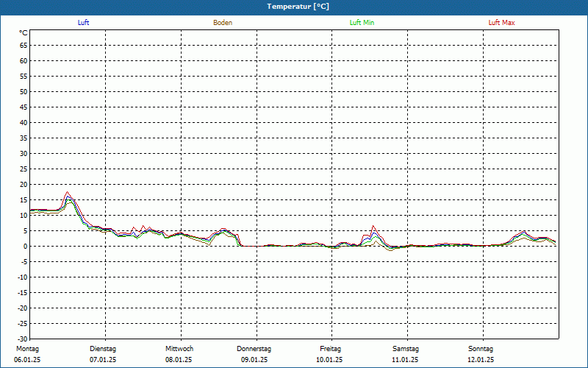Click the 20 value on the temperature axis

tap(24, 185)
